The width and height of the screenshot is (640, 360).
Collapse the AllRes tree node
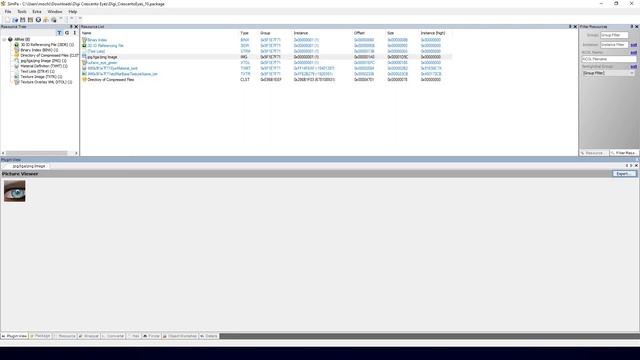(4, 40)
